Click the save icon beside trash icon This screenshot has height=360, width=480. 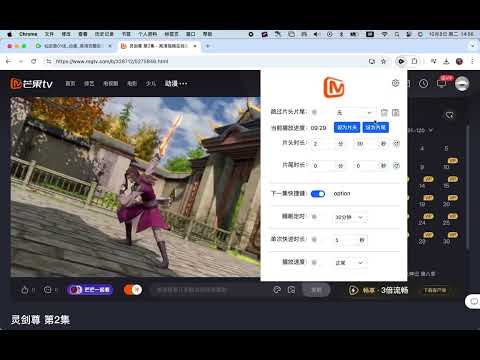396,113
